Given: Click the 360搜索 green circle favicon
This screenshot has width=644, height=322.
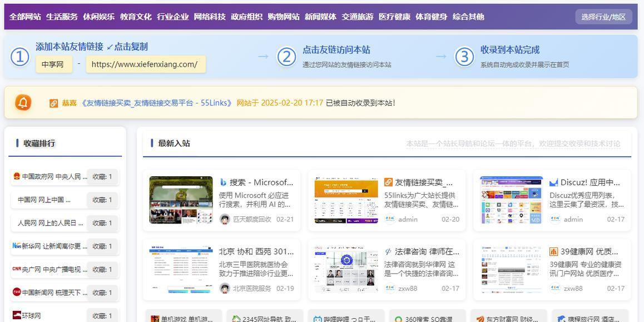Looking at the screenshot, I should [x=398, y=319].
